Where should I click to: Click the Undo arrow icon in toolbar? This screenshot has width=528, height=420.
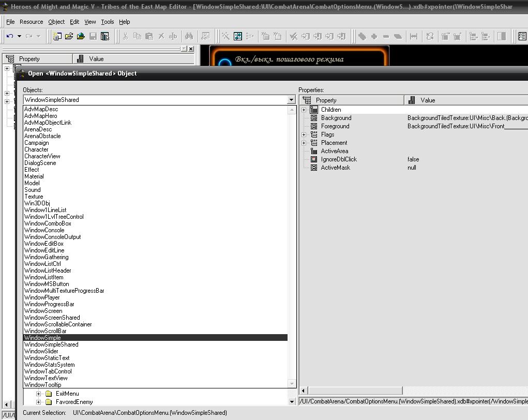click(10, 36)
